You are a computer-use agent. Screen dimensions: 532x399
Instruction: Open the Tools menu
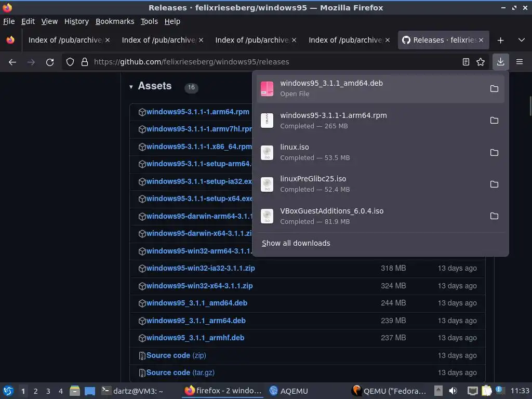[x=149, y=21]
